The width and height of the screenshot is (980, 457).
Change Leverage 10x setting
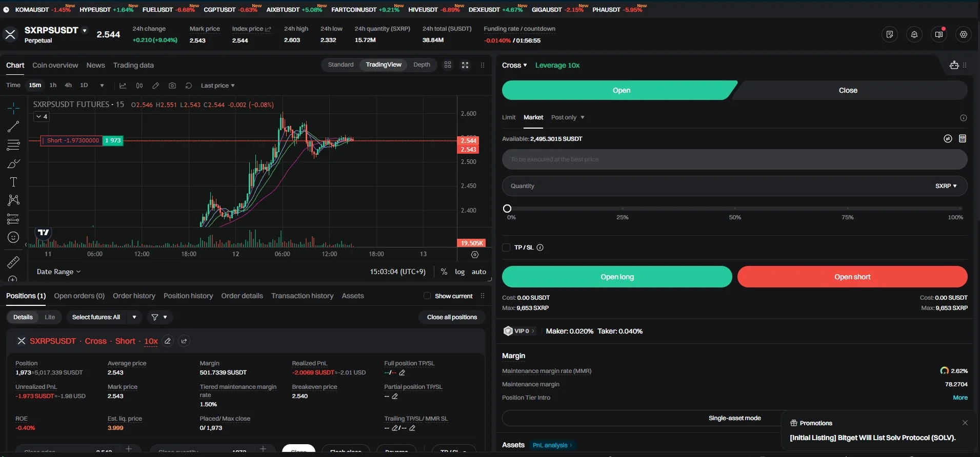click(557, 65)
